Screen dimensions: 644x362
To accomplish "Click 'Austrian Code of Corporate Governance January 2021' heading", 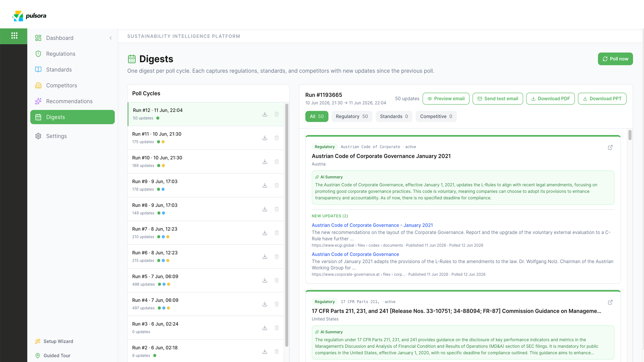I will pyautogui.click(x=381, y=156).
